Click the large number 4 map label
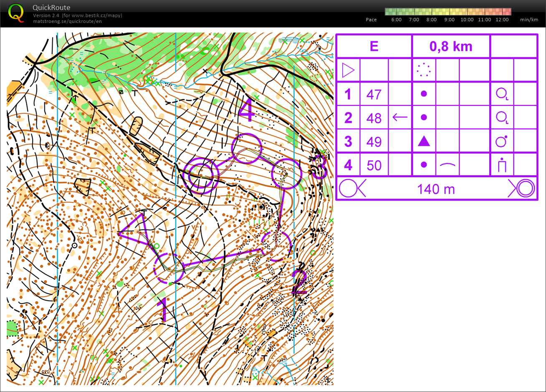This screenshot has width=546, height=392. (x=246, y=111)
